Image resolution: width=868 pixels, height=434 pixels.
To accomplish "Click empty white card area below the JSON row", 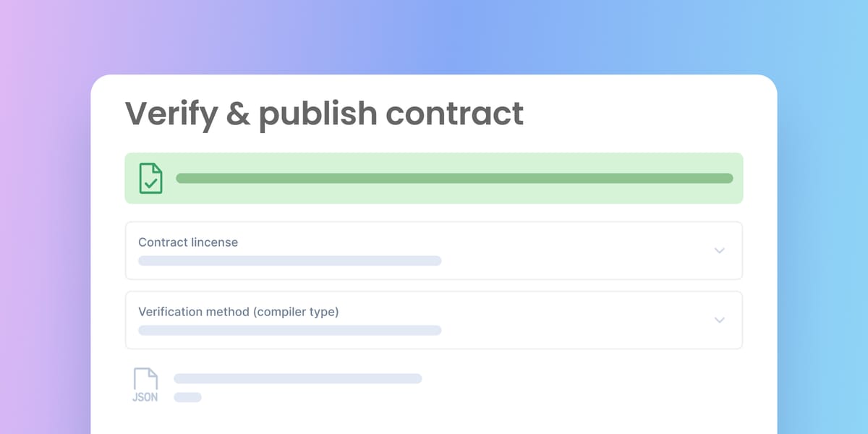I will [x=434, y=421].
